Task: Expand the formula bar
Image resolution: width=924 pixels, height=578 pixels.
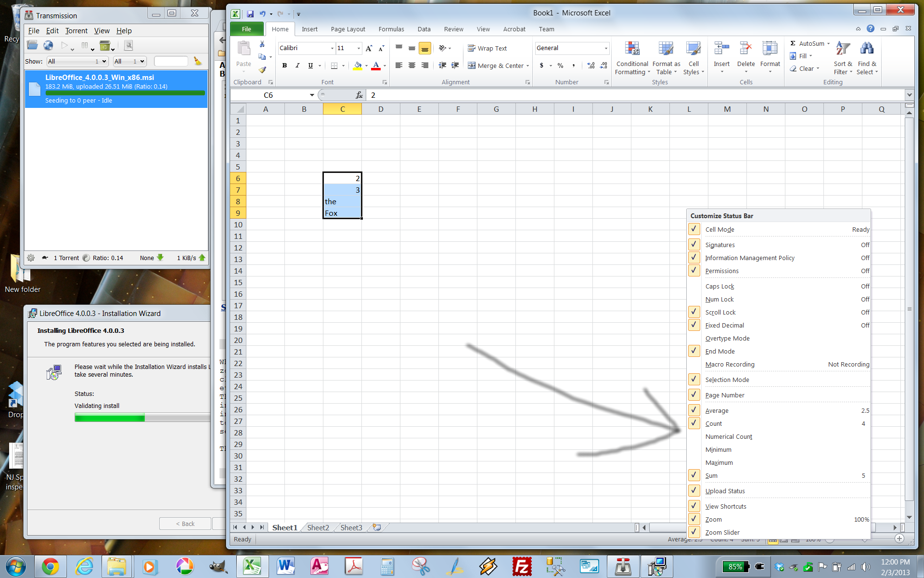Action: click(909, 95)
